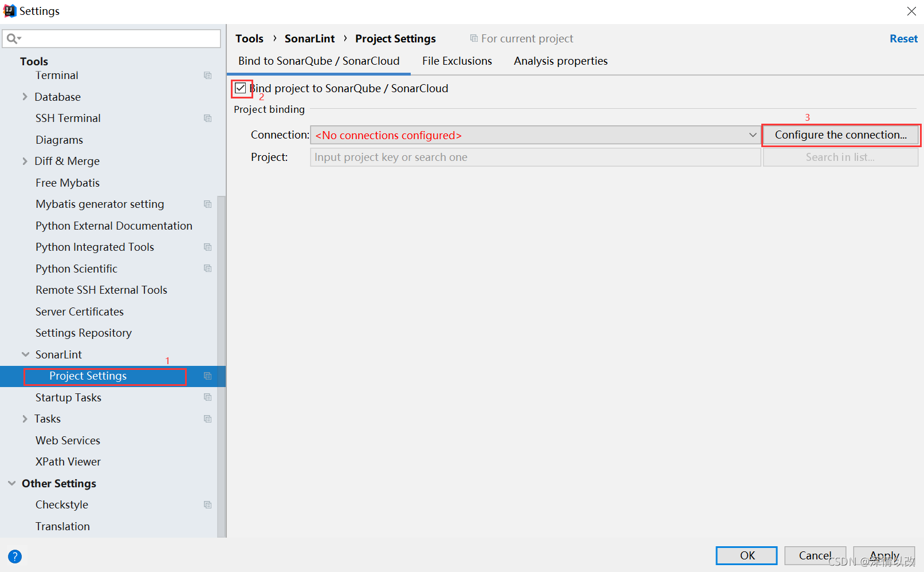
Task: Click project-level icon beside Mybatis generator setting
Action: [207, 204]
